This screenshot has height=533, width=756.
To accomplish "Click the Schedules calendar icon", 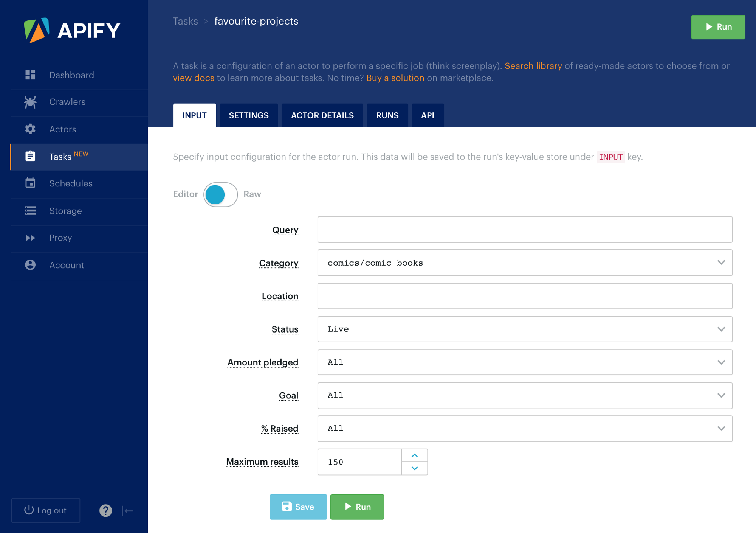I will (x=30, y=183).
